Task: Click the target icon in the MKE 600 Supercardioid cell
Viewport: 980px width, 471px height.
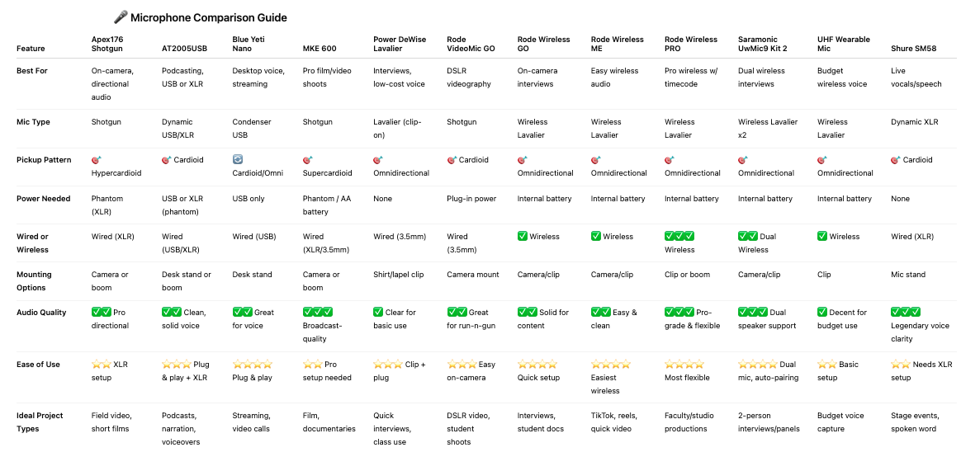Action: click(307, 160)
